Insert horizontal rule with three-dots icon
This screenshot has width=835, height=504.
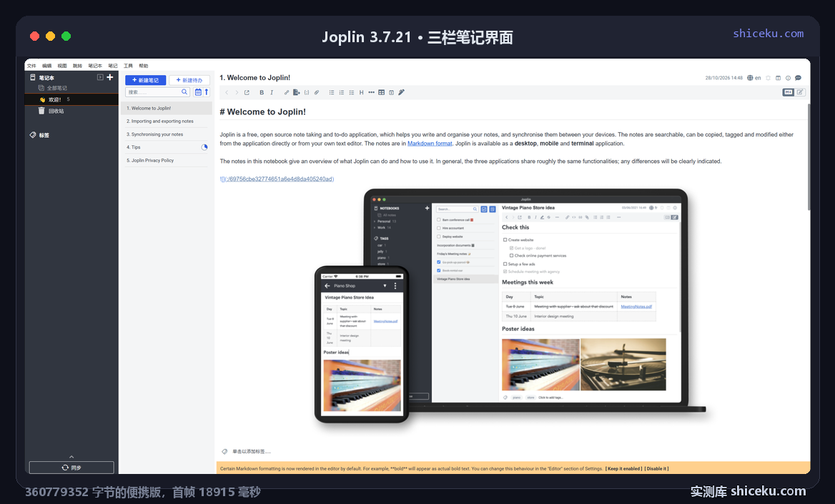tap(372, 93)
